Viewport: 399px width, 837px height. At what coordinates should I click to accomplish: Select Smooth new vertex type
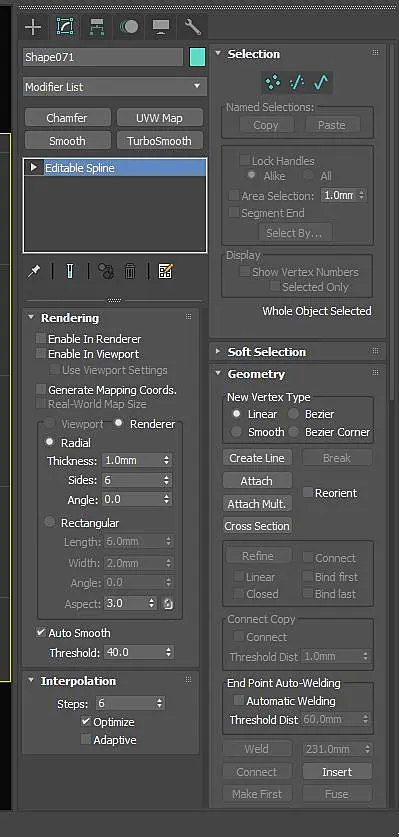coord(236,432)
